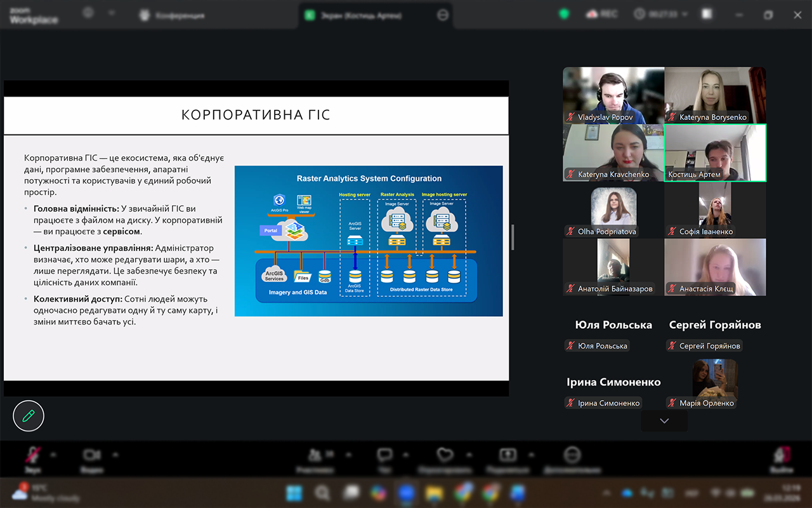812x508 pixels.
Task: Toggle the video camera on
Action: pyautogui.click(x=91, y=456)
